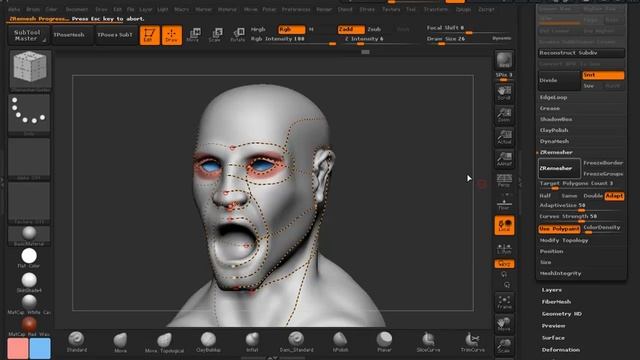The height and width of the screenshot is (360, 640).
Task: Click the right shelf Move view icon
Action: [504, 324]
